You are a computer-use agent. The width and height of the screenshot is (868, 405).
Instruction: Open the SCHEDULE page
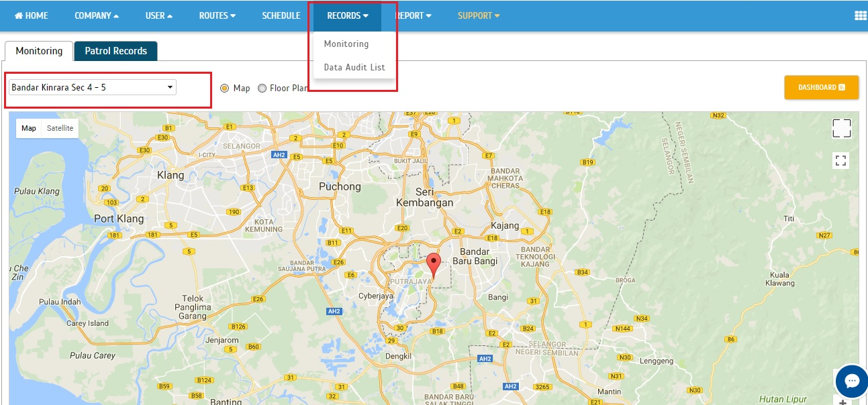pyautogui.click(x=281, y=15)
